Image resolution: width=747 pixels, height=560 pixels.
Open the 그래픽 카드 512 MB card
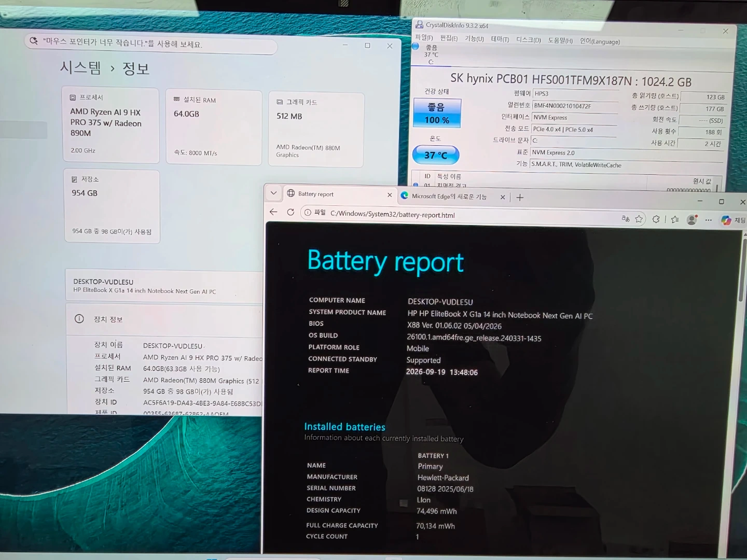point(316,130)
